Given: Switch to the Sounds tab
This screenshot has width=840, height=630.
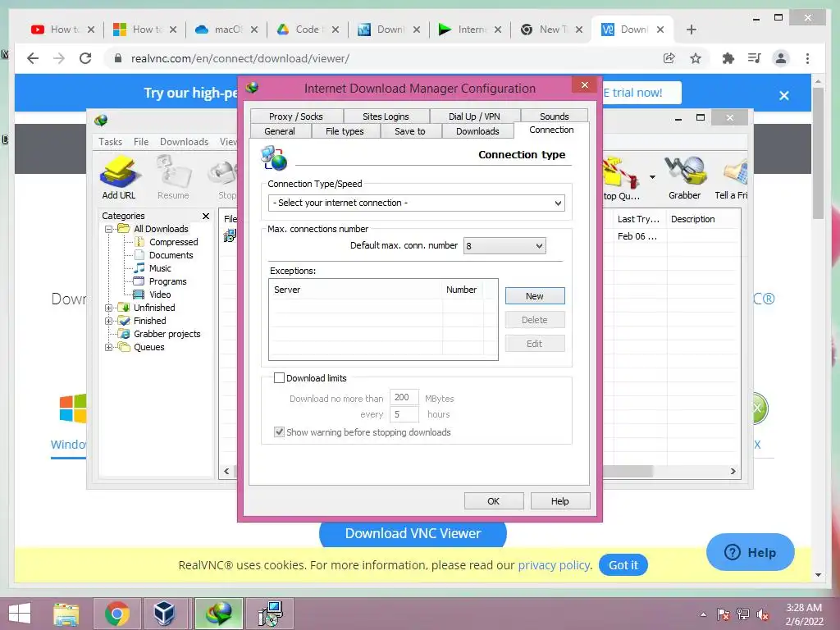Looking at the screenshot, I should click(x=555, y=116).
